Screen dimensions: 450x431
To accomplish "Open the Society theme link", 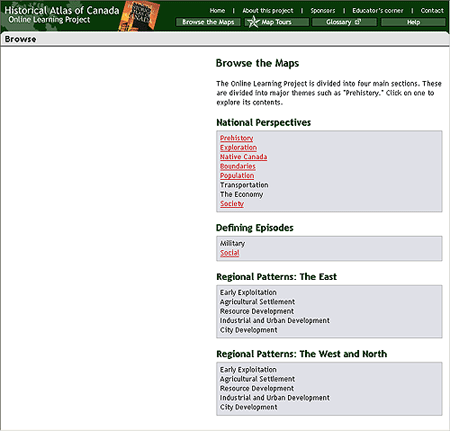I will pos(232,203).
